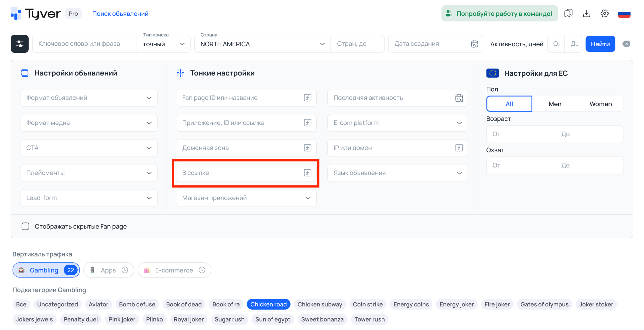
Task: Click Настройки объявлений panel icon
Action: point(25,73)
